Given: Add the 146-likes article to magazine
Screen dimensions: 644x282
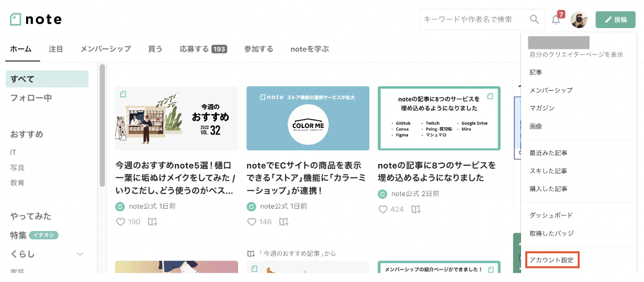Looking at the screenshot, I should coord(284,222).
